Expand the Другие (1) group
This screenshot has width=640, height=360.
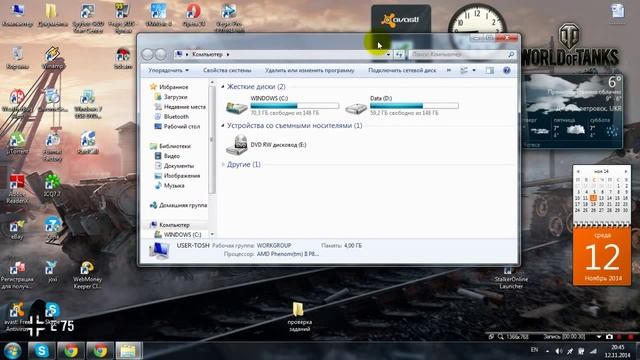pyautogui.click(x=223, y=164)
